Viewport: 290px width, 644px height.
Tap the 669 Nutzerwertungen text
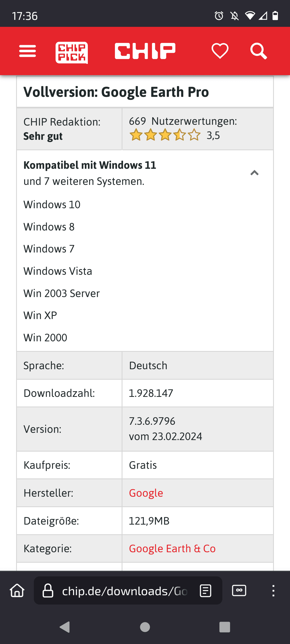[x=183, y=121]
